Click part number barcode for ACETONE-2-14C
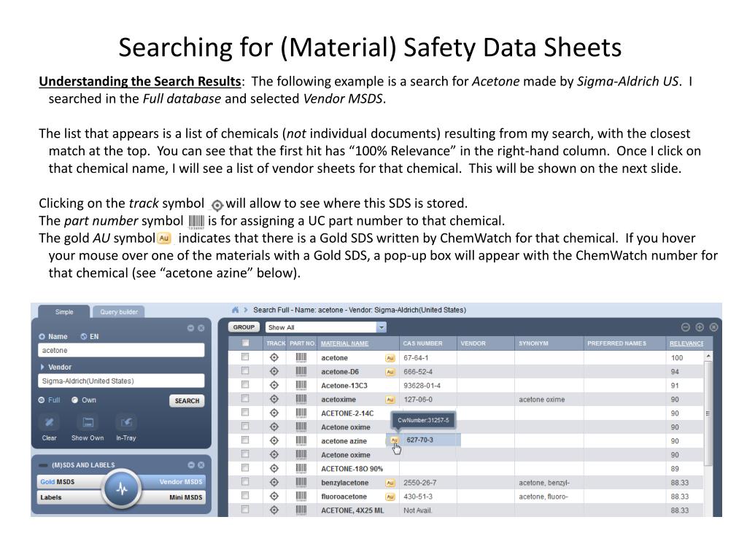 click(301, 413)
